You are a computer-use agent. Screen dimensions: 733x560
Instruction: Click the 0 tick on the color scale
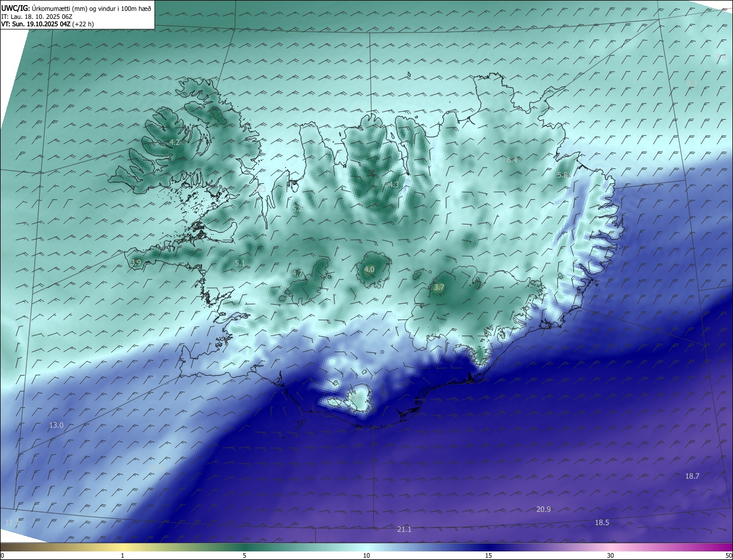(x=2, y=555)
